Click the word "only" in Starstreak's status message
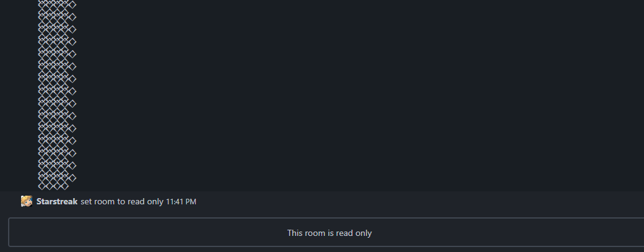Viewport: 644px width, 252px height. pos(155,202)
